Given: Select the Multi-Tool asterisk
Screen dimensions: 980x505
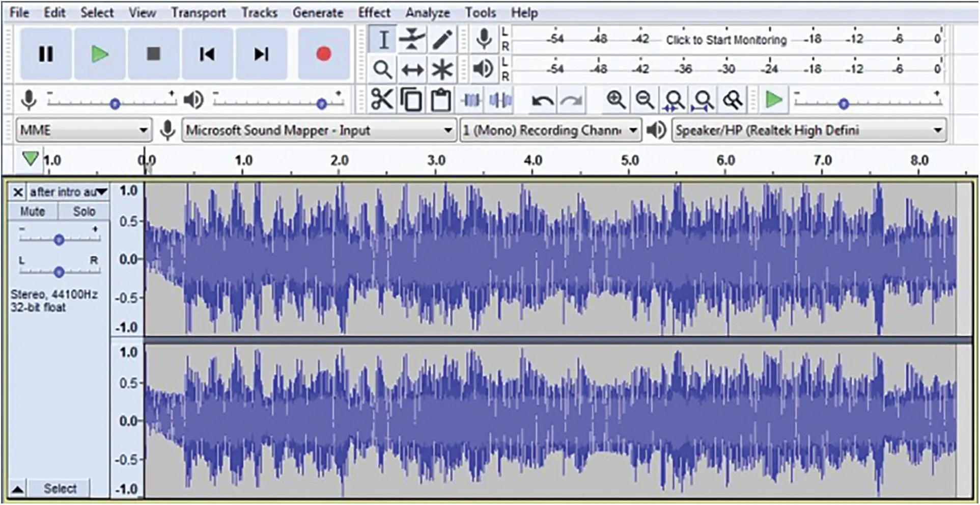Looking at the screenshot, I should 442,69.
